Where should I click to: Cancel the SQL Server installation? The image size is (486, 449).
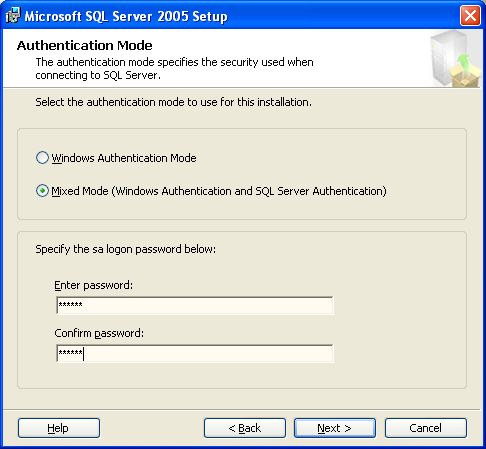(x=426, y=428)
